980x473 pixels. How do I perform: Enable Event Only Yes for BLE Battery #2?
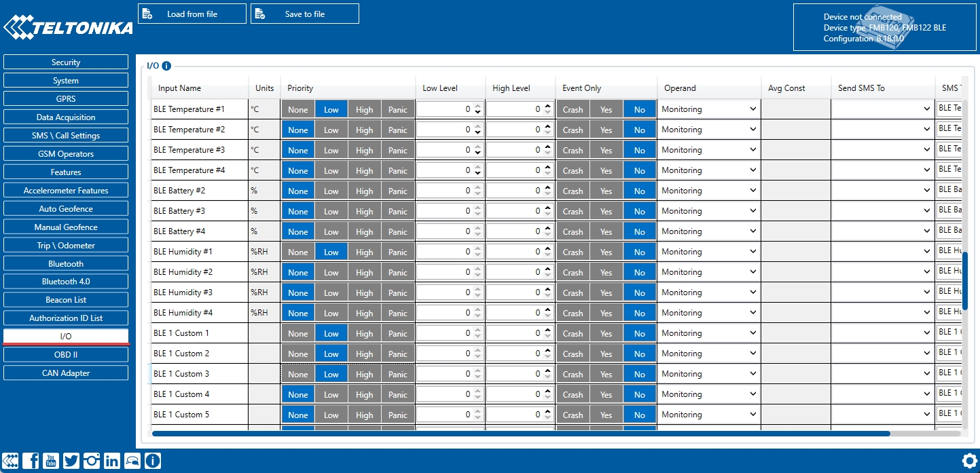click(x=606, y=190)
